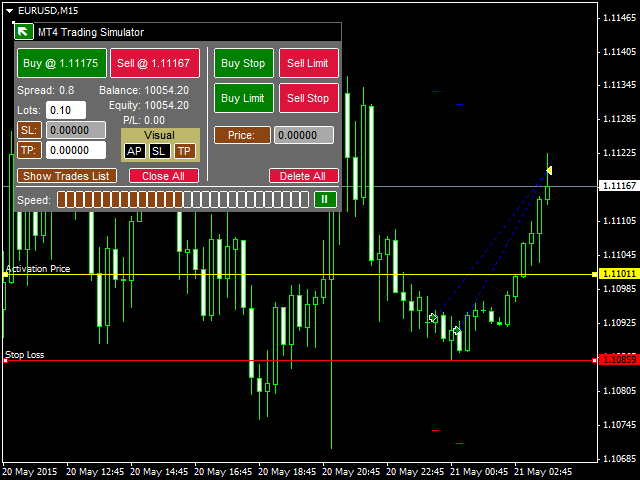Place a Buy Stop order

pos(244,63)
